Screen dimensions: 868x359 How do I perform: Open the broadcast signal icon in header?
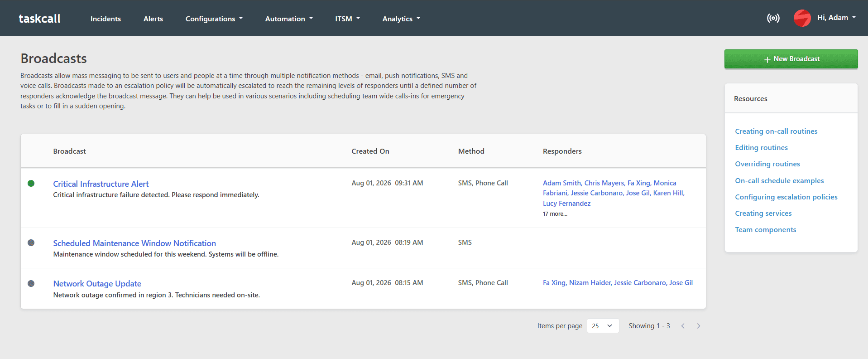click(x=773, y=18)
